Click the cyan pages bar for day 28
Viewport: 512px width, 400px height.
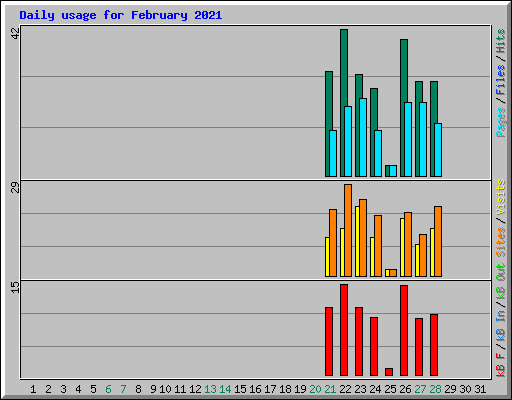438,150
